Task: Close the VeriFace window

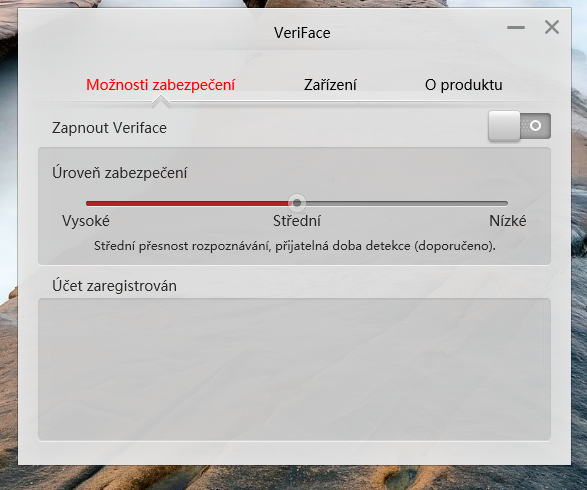Action: tap(552, 27)
